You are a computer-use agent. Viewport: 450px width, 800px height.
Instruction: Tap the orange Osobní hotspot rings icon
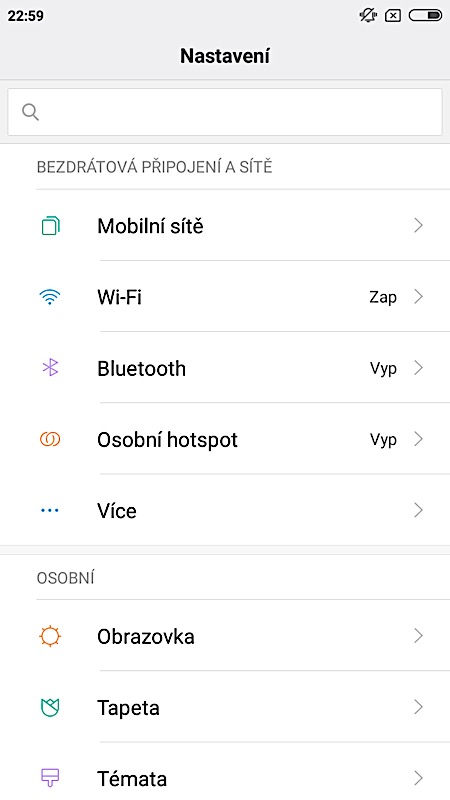point(50,439)
